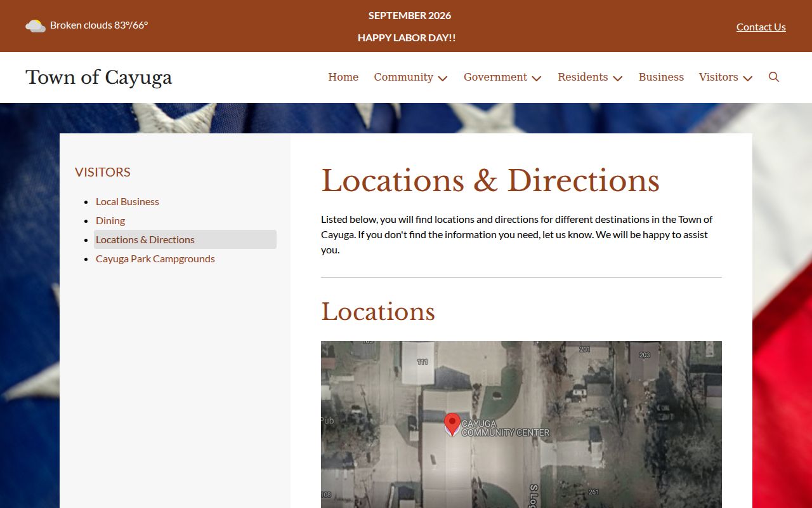
Task: Click the red map pin for Cayuga Community Center
Action: coord(452,424)
